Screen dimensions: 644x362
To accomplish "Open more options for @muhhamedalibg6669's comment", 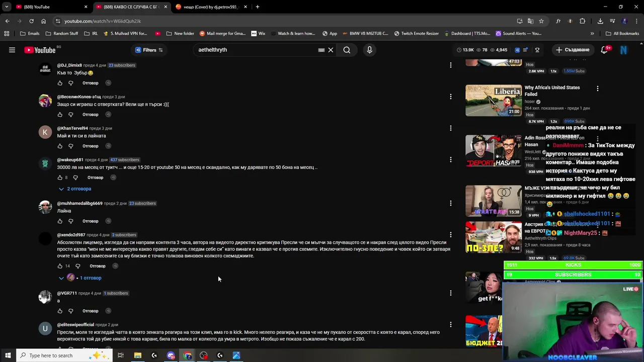I will pyautogui.click(x=451, y=203).
